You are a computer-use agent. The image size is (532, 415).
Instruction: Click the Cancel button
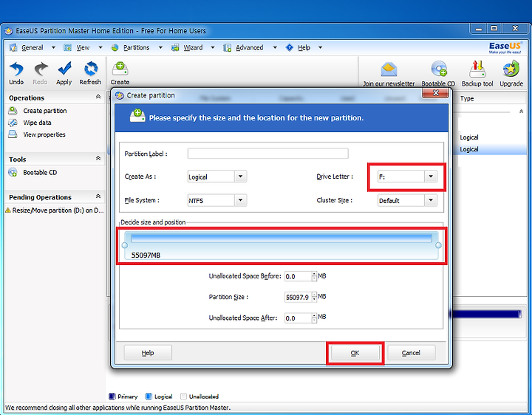(412, 353)
